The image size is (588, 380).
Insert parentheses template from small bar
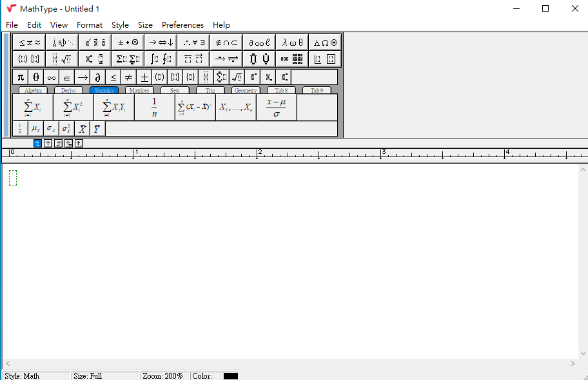tap(159, 77)
